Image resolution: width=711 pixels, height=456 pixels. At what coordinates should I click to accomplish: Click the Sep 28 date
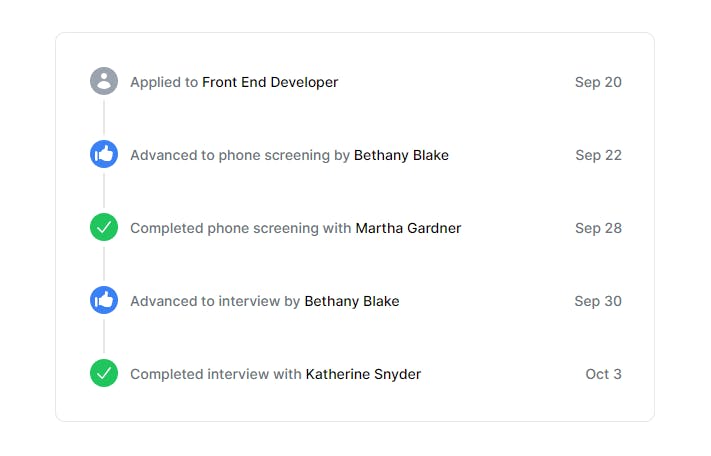598,228
